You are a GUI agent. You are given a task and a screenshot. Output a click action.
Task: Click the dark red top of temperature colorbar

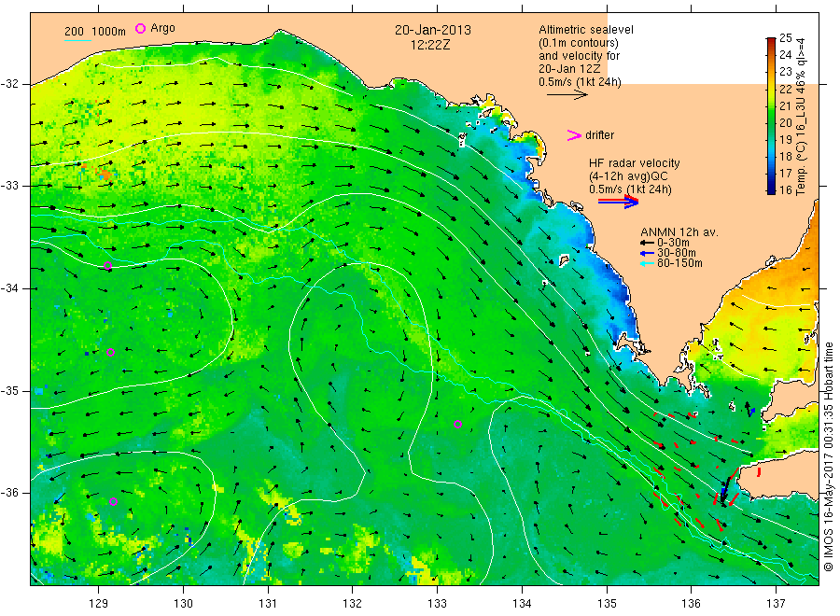click(771, 41)
